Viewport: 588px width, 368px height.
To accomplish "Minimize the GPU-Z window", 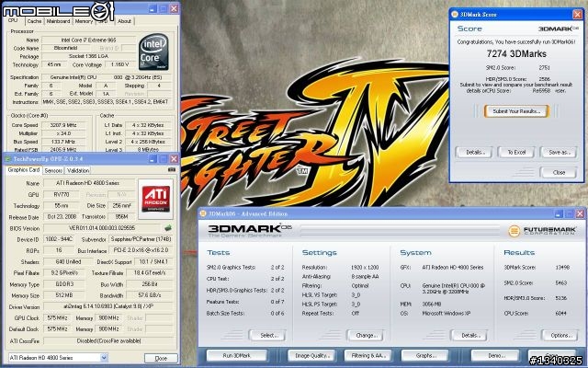I will coord(153,159).
